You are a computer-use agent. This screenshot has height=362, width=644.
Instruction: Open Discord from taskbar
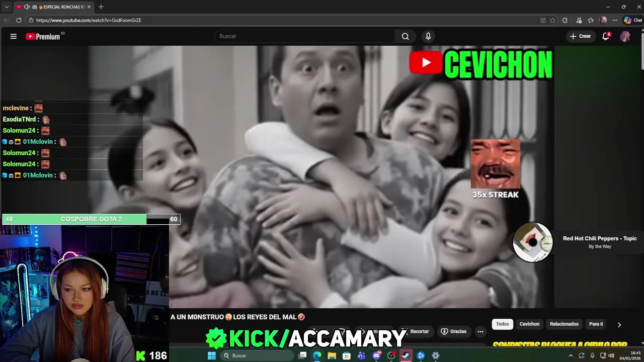click(x=376, y=355)
